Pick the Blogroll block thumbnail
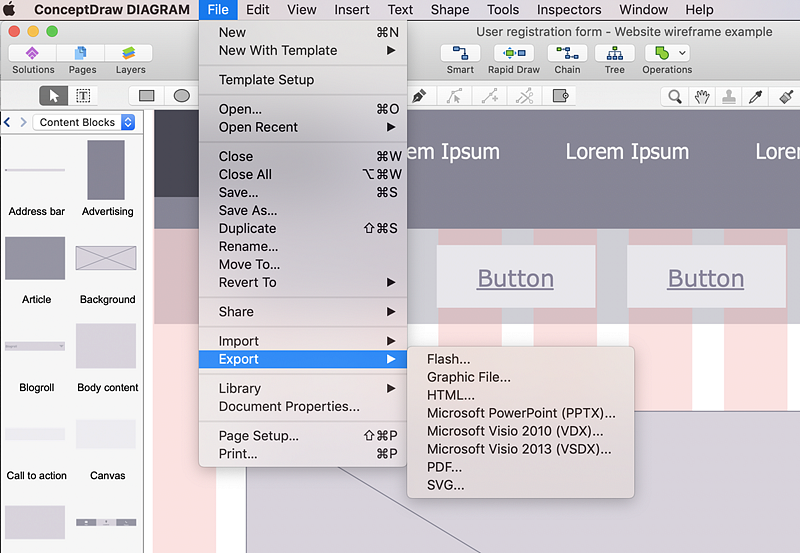This screenshot has height=553, width=800. (35, 346)
